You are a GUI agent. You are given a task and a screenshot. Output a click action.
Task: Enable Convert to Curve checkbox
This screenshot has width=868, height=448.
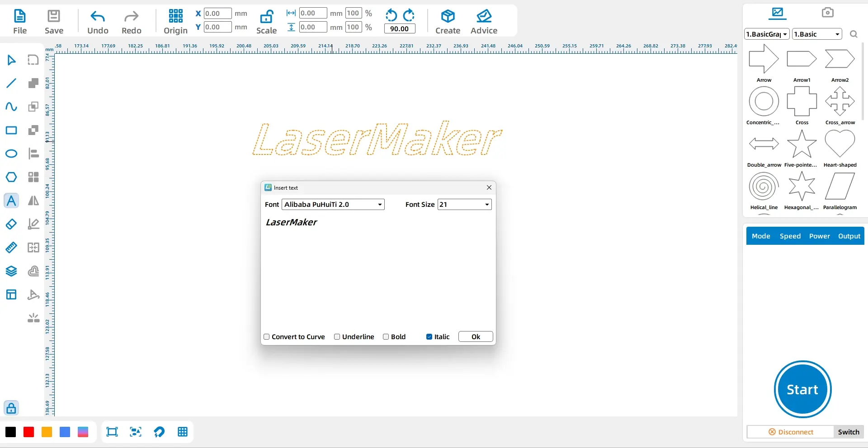click(x=267, y=337)
